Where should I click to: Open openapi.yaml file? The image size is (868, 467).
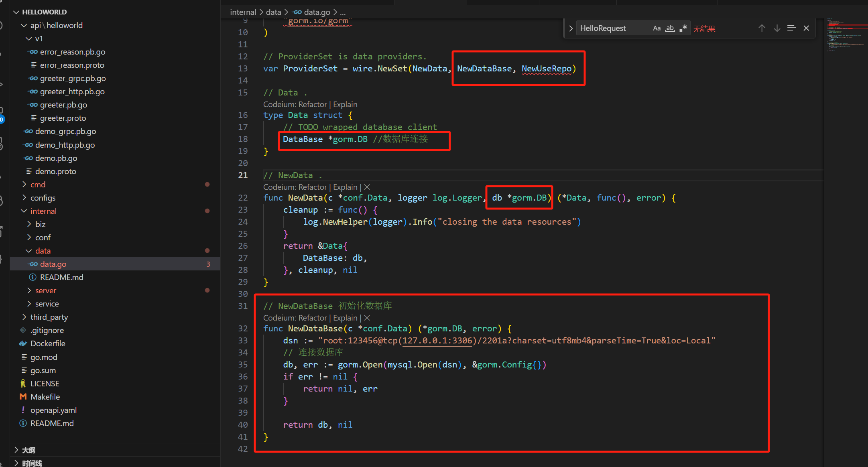coord(53,410)
